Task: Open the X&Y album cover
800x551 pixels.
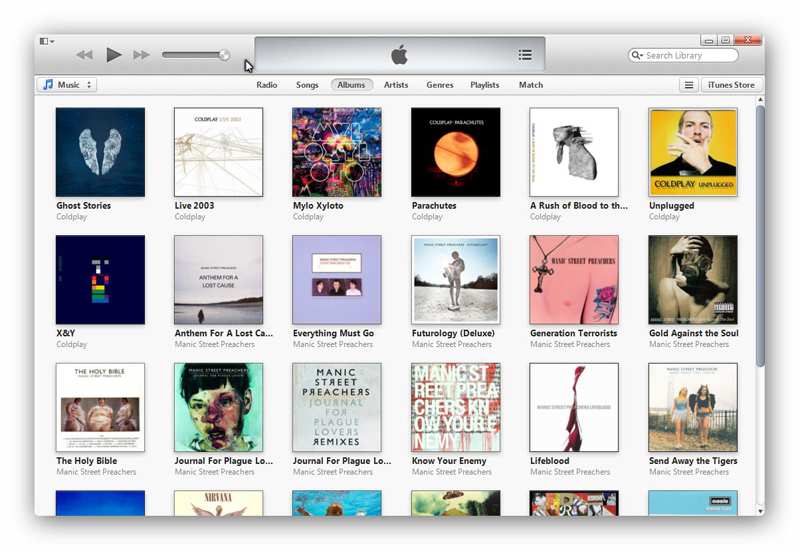Action: [100, 280]
